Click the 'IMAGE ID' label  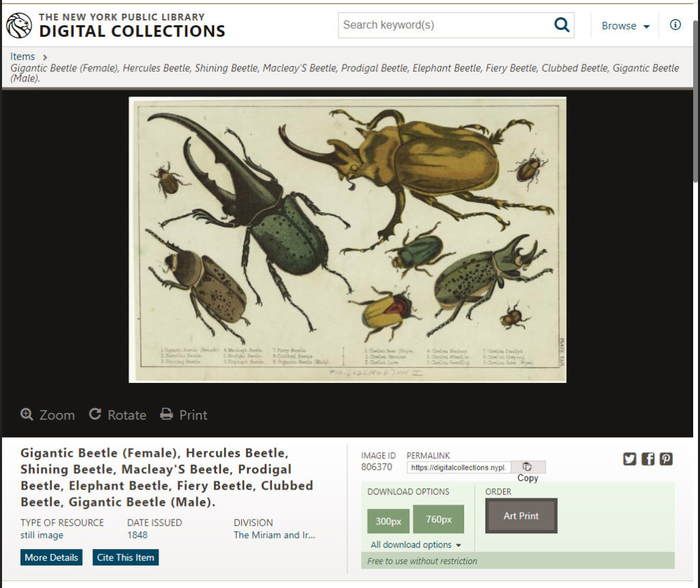(x=378, y=455)
